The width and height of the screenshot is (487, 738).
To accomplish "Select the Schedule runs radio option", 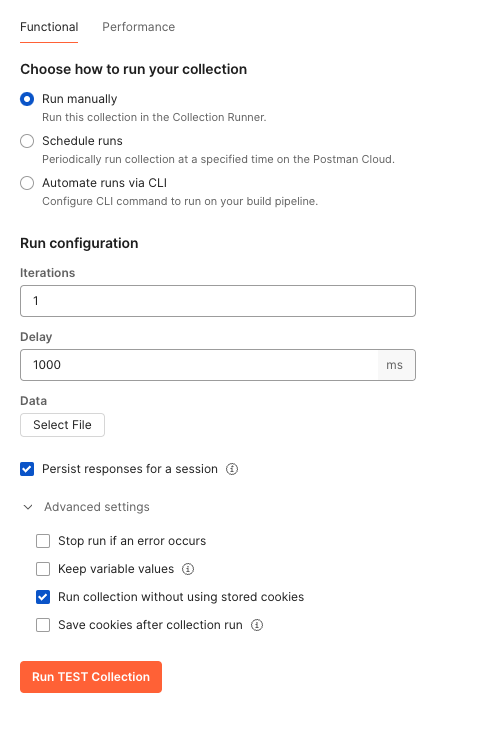I will (x=27, y=141).
